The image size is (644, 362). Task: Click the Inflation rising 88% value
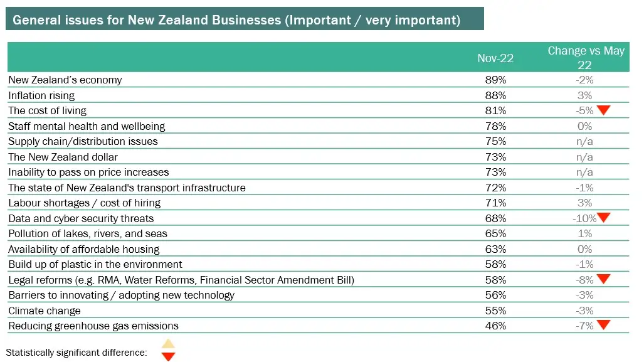(x=495, y=95)
